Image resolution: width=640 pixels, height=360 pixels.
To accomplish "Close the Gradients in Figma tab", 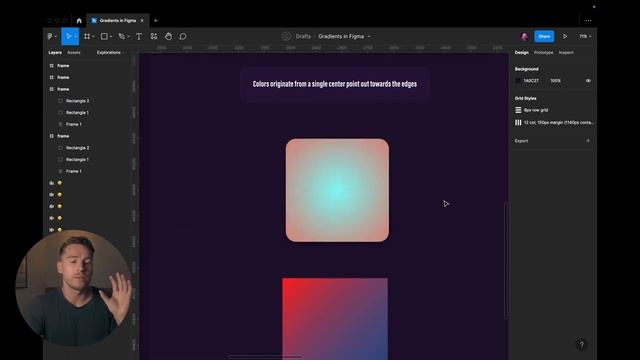I will [x=142, y=20].
